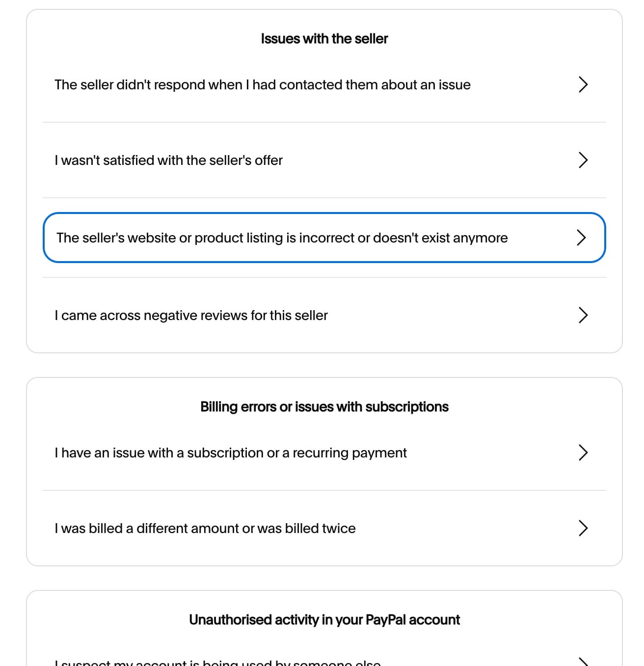Image resolution: width=644 pixels, height=666 pixels.
Task: Click divider below "seller didn't respond" row
Action: pyautogui.click(x=324, y=122)
